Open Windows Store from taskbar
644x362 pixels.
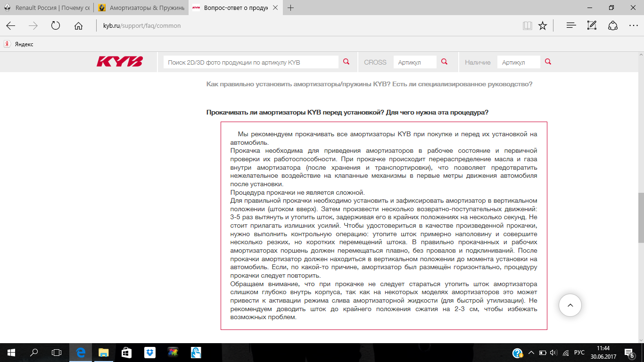coord(127,353)
